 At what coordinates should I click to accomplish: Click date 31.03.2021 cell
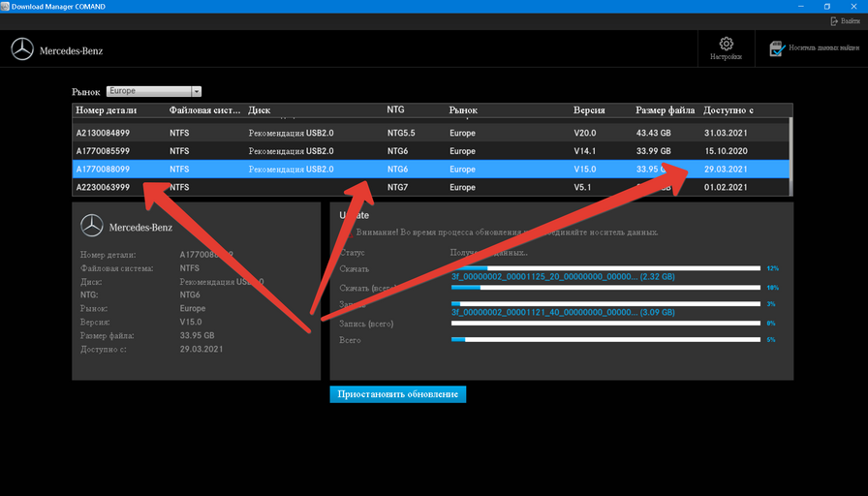click(x=726, y=133)
